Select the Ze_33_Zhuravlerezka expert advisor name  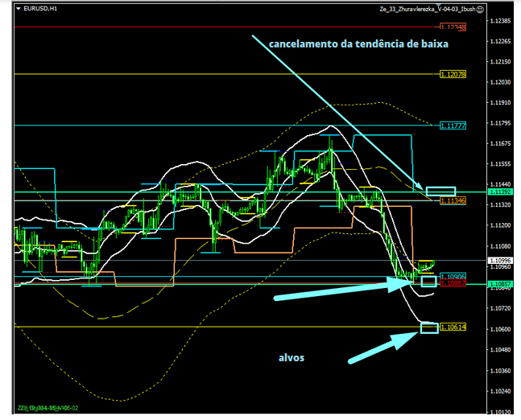tap(426, 9)
